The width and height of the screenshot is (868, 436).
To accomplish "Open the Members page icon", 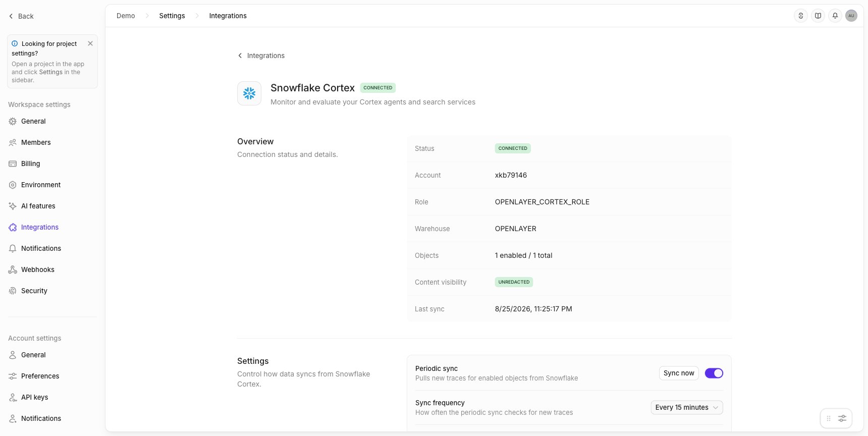I will (13, 142).
